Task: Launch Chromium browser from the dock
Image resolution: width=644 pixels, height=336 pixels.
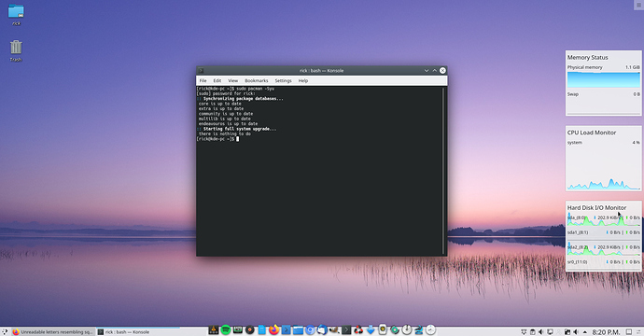Action: 310,329
